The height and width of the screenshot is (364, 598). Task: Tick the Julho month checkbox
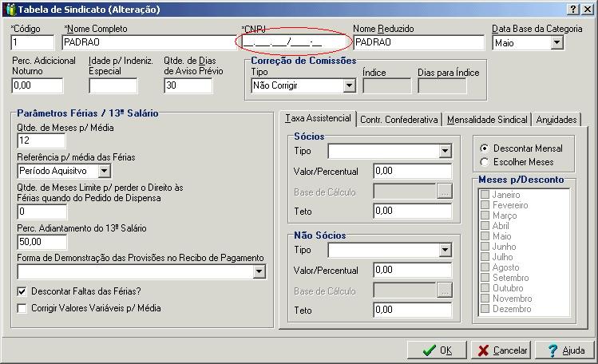pos(485,256)
